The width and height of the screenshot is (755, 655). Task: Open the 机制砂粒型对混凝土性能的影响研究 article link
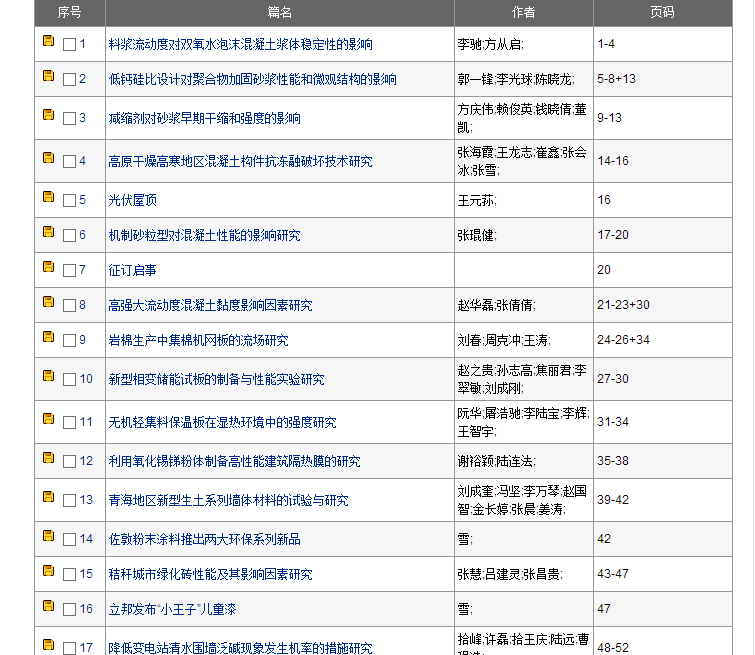click(x=204, y=236)
